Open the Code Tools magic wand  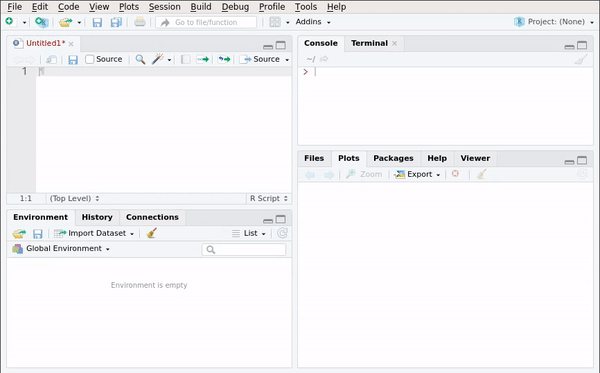click(158, 59)
